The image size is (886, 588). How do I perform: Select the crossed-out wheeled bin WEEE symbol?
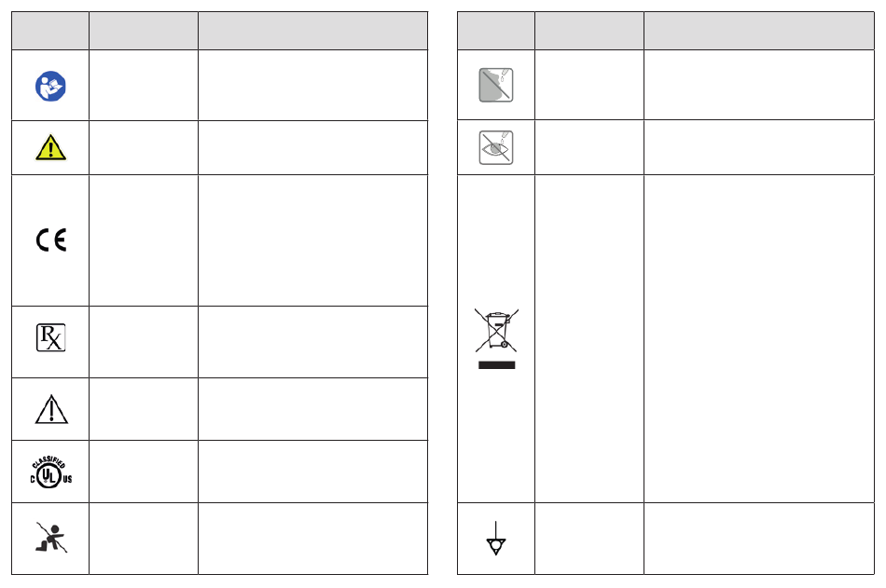[497, 331]
